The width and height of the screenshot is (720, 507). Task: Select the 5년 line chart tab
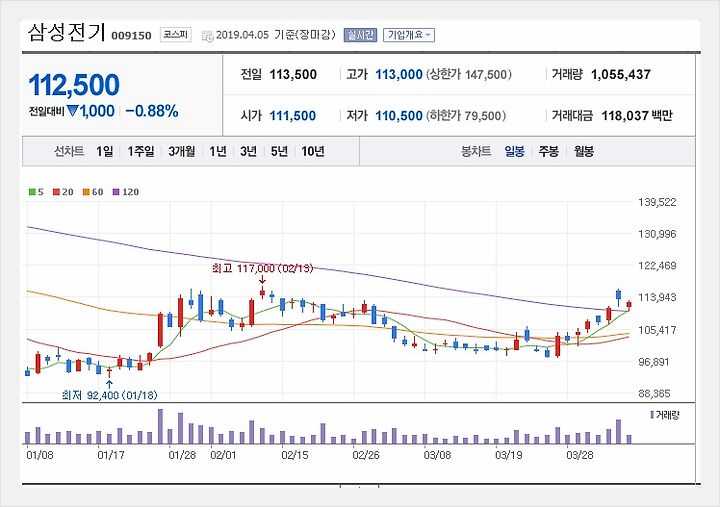pos(279,151)
